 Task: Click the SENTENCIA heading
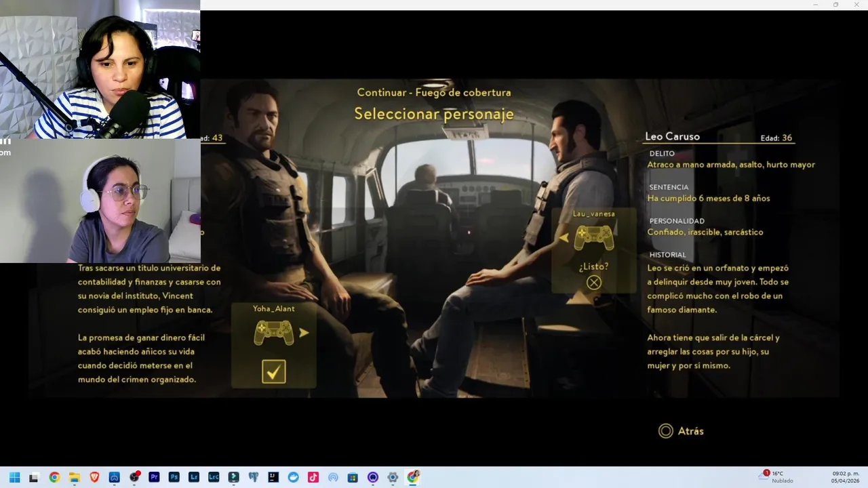click(669, 187)
